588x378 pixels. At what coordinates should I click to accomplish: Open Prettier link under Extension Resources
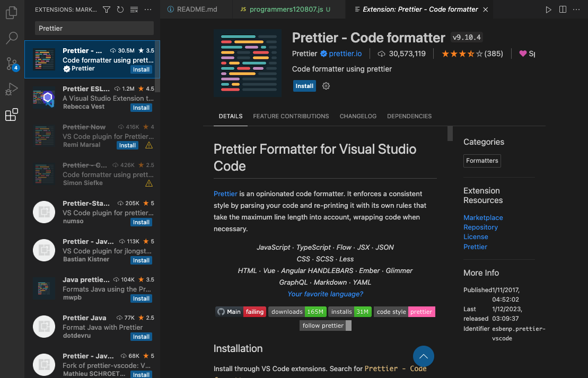(x=475, y=247)
